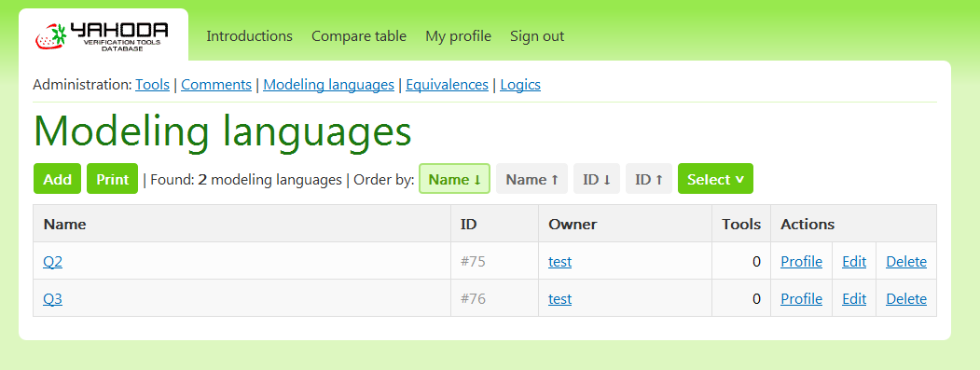980x370 pixels.
Task: Click Tools count 0 in Q3 row
Action: point(756,299)
